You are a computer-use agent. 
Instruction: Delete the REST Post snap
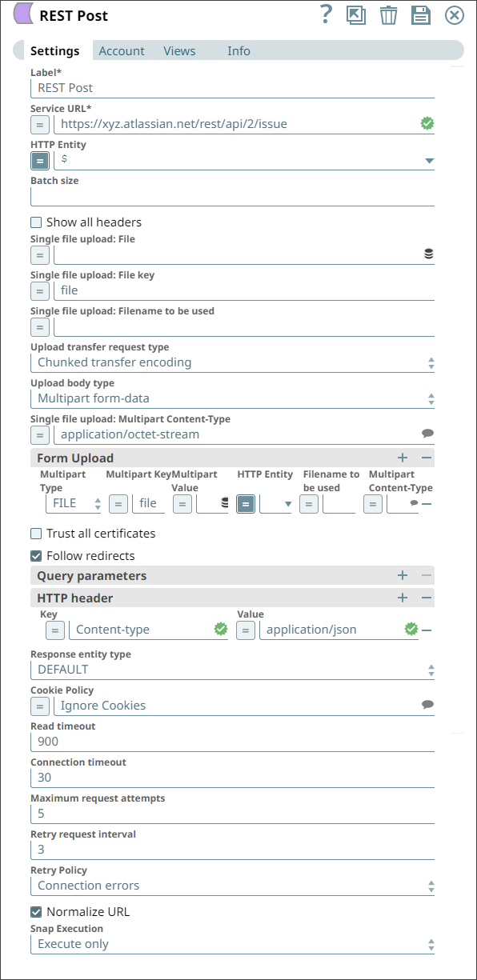coord(389,14)
